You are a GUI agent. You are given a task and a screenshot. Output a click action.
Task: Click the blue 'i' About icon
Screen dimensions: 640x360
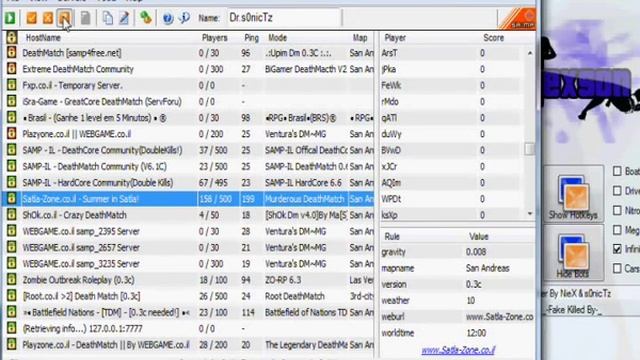tap(184, 18)
